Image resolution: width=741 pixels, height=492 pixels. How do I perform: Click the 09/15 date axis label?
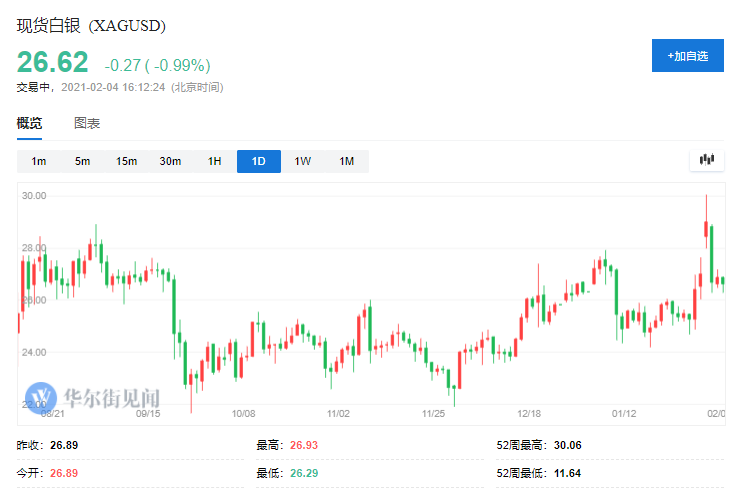tap(148, 412)
